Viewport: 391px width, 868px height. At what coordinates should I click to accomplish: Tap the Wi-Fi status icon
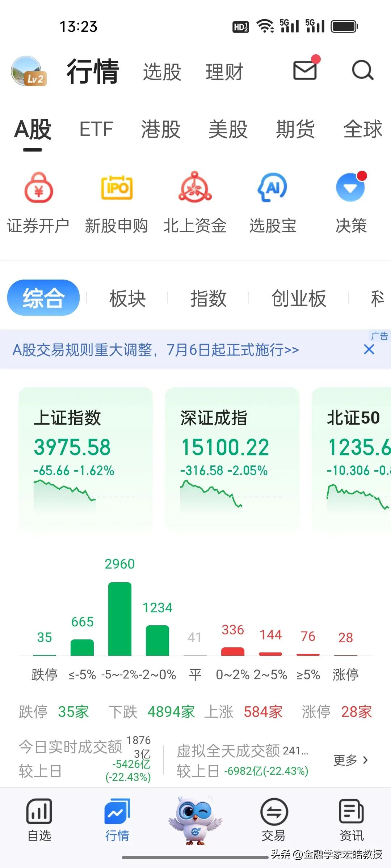point(265,26)
